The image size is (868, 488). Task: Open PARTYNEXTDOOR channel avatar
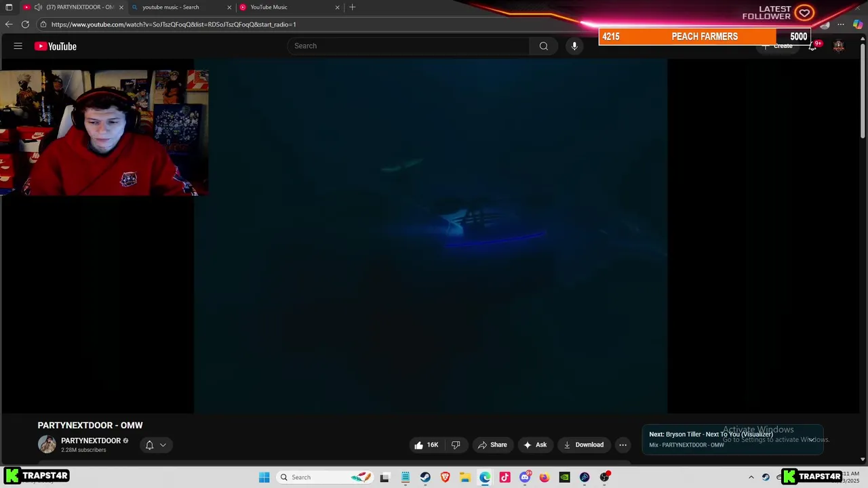tap(47, 445)
